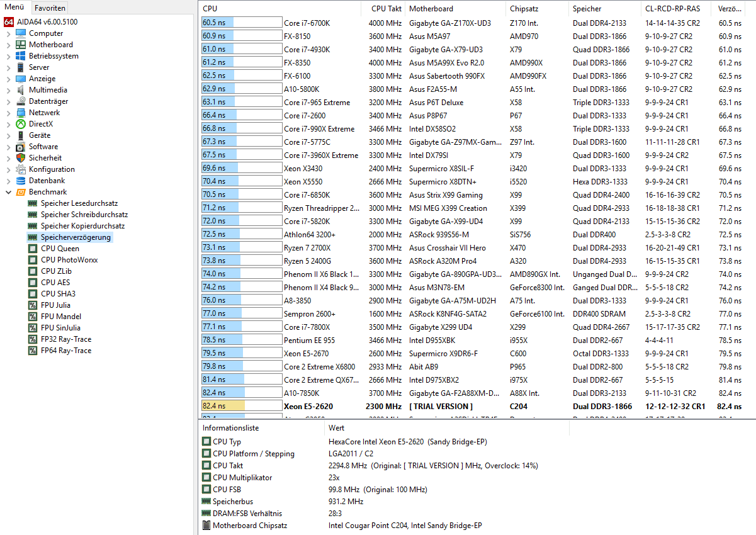The width and height of the screenshot is (756, 535).
Task: Click the Informationsliste column header
Action: click(261, 428)
